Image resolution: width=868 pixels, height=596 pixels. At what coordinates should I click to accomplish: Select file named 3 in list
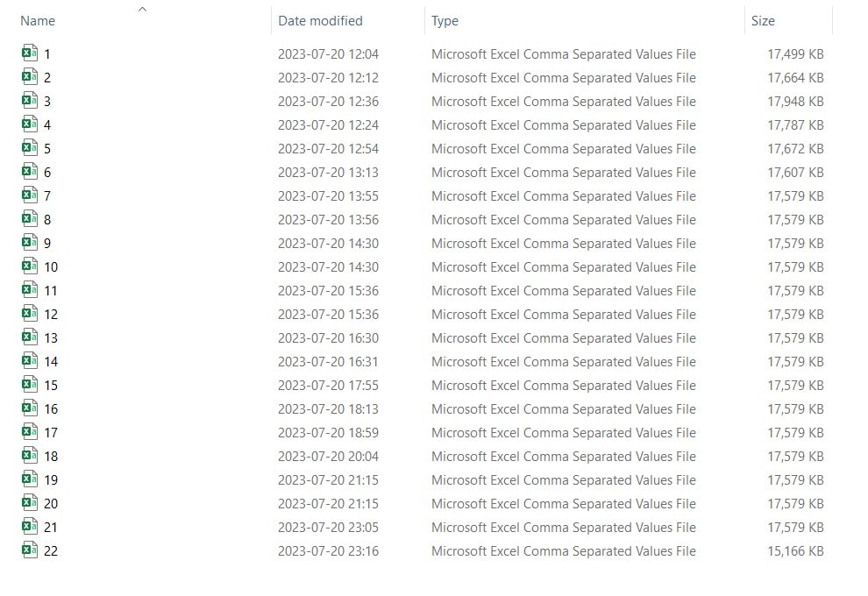[47, 102]
